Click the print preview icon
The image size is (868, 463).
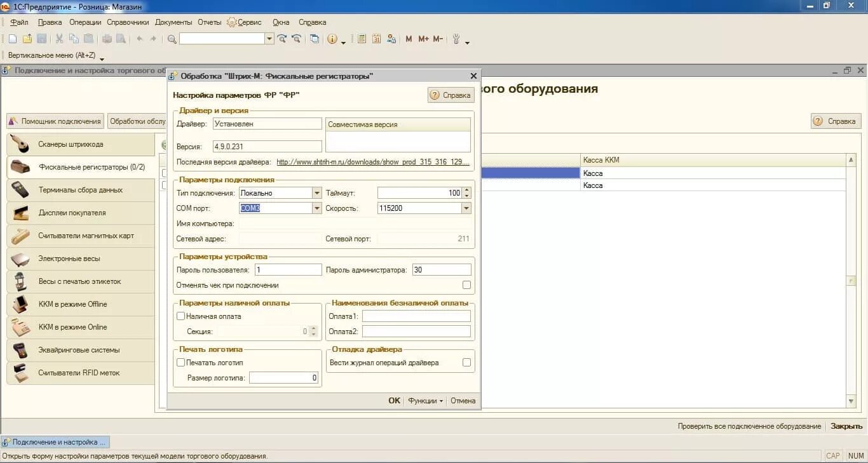[121, 39]
